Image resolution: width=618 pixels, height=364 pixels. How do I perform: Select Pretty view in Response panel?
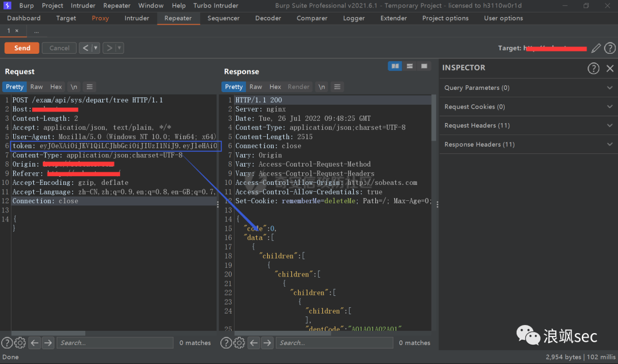(x=233, y=87)
